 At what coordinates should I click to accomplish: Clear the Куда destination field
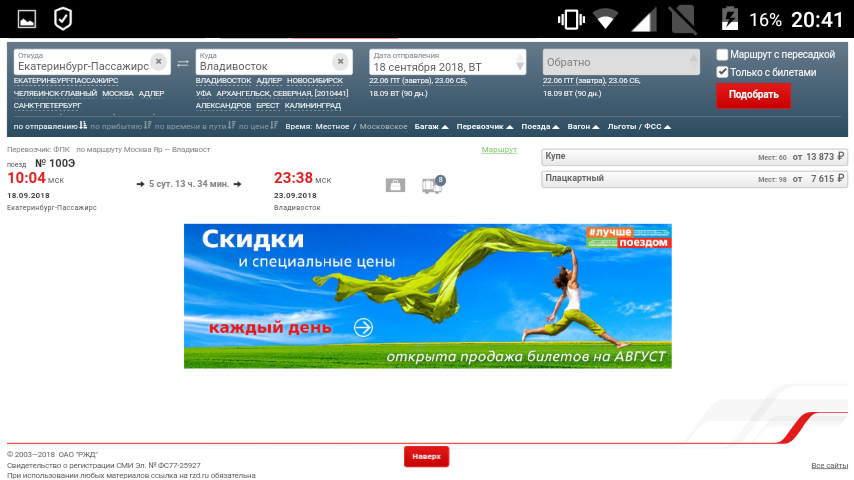340,61
